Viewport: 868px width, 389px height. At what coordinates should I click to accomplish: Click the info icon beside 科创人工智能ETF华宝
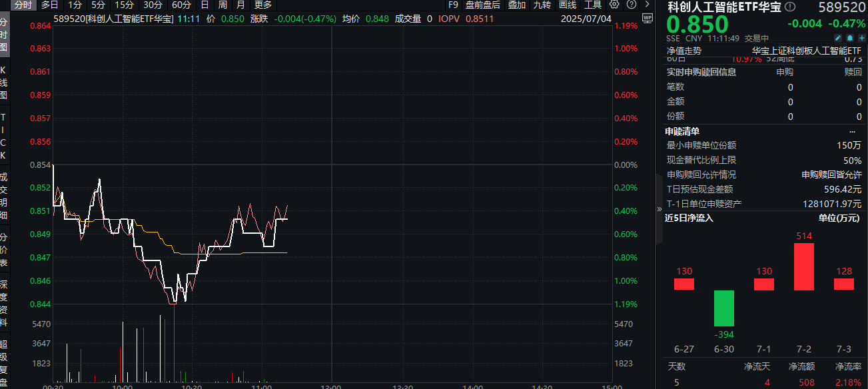[x=790, y=6]
